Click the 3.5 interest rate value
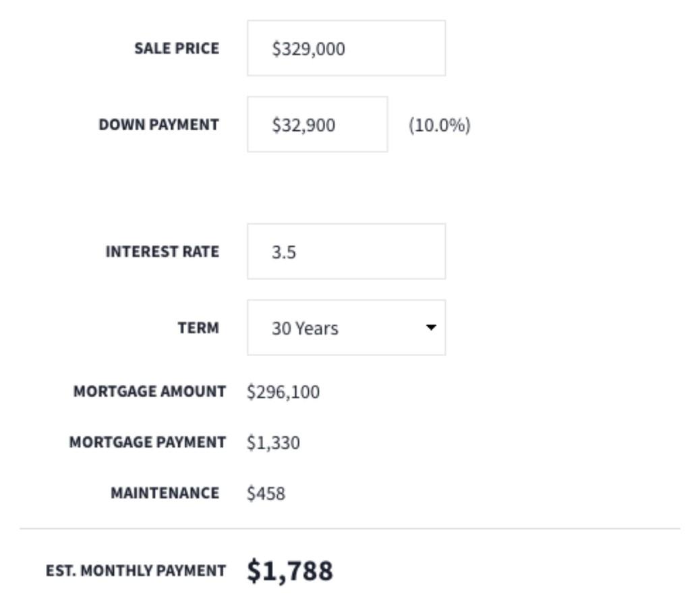The width and height of the screenshot is (700, 607). pyautogui.click(x=284, y=252)
